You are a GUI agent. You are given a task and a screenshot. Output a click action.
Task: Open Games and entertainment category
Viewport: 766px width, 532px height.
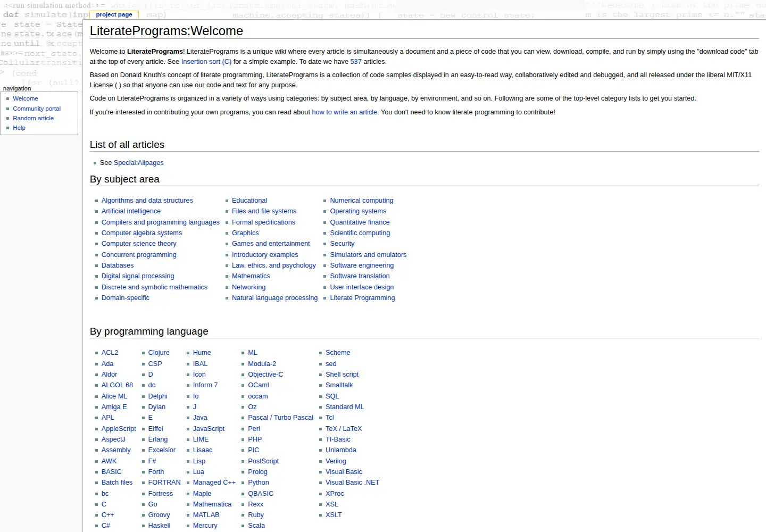[x=271, y=244]
